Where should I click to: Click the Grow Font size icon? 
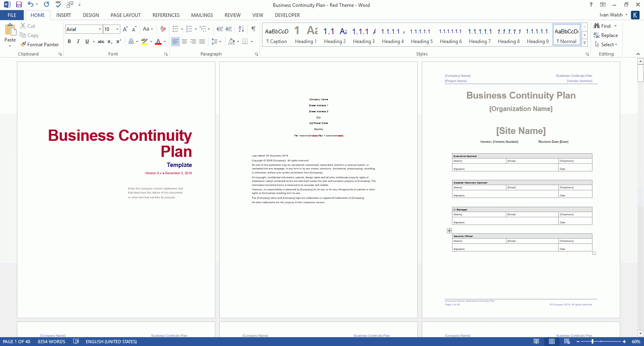coord(125,29)
